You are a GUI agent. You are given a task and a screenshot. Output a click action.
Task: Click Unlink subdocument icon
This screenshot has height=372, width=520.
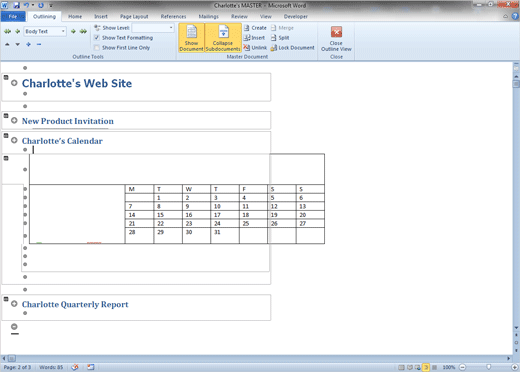coord(246,48)
